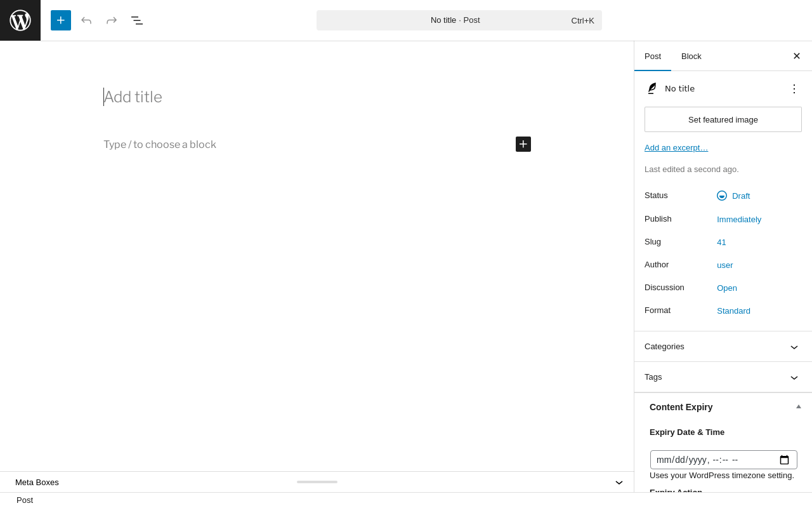
Task: Click the Add an excerpt link
Action: pyautogui.click(x=676, y=148)
